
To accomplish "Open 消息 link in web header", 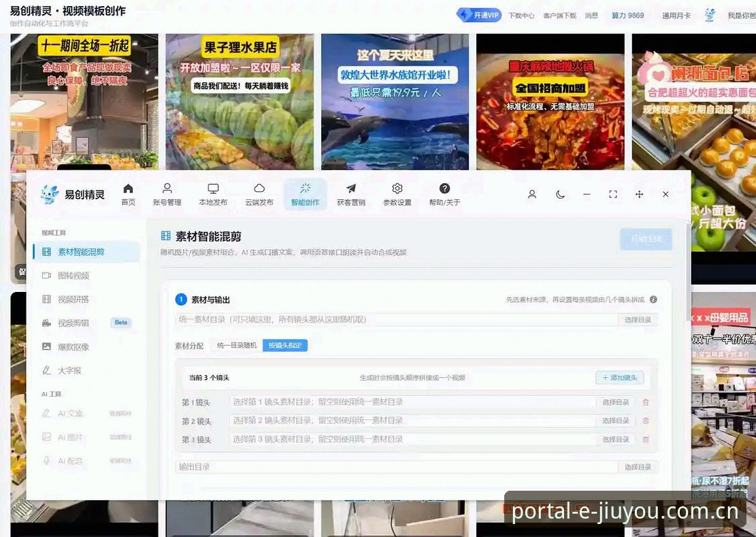I will (591, 16).
